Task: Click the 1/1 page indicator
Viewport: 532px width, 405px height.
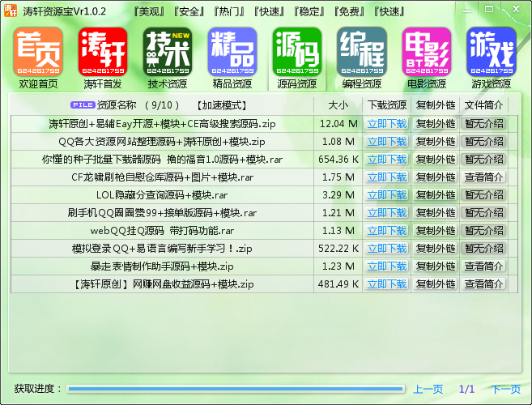Action: tap(466, 389)
